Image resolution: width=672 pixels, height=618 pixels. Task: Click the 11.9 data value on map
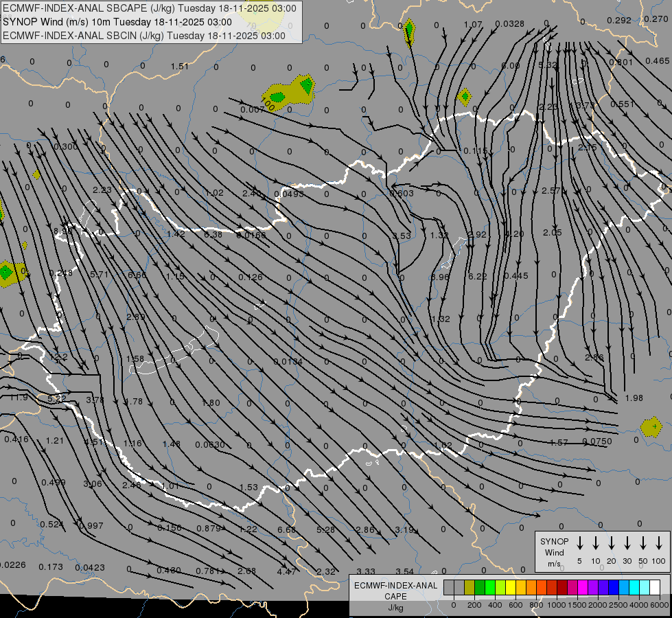(19, 398)
